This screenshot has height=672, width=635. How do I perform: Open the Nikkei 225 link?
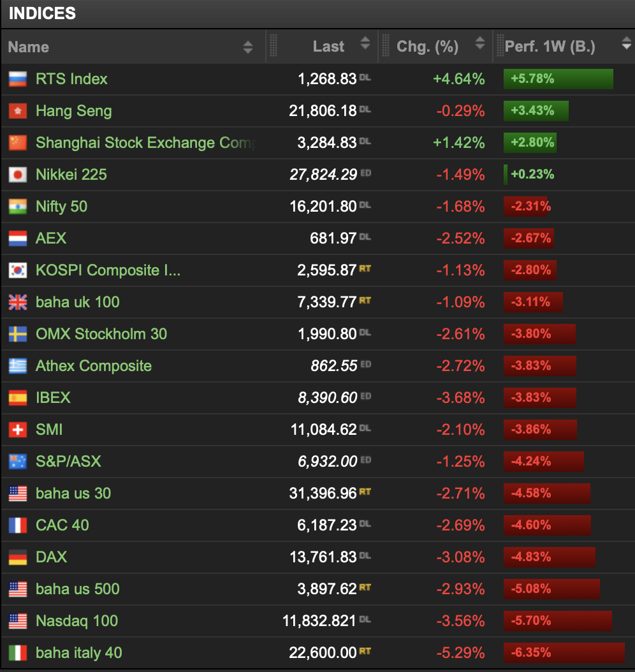pyautogui.click(x=71, y=175)
